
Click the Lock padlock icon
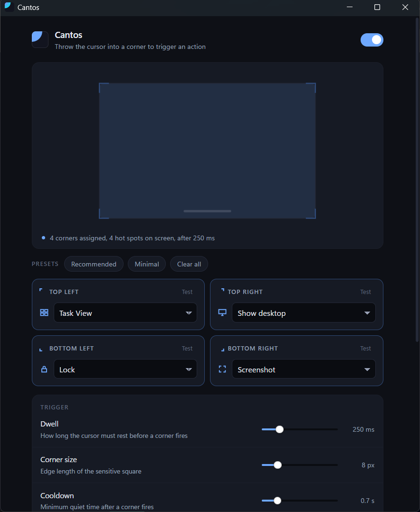coord(44,370)
